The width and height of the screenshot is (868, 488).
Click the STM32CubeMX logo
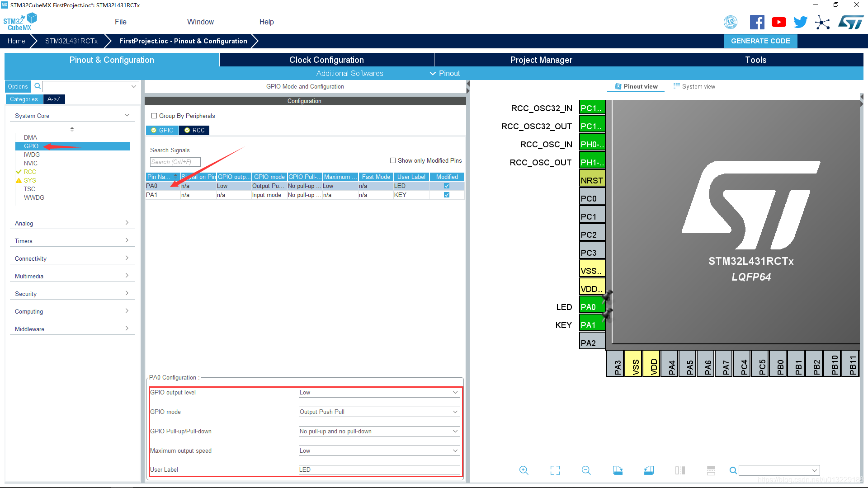click(20, 22)
